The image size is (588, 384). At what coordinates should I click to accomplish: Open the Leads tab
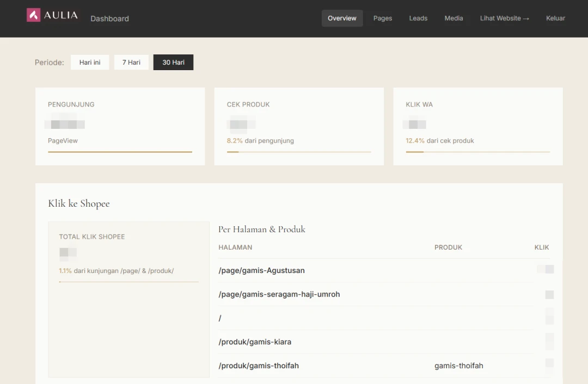click(418, 18)
